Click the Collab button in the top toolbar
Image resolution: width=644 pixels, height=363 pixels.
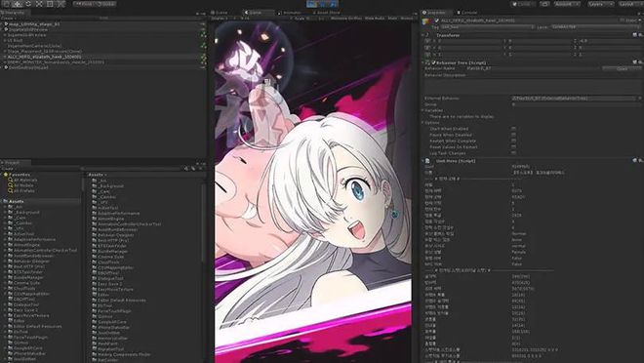(x=523, y=4)
